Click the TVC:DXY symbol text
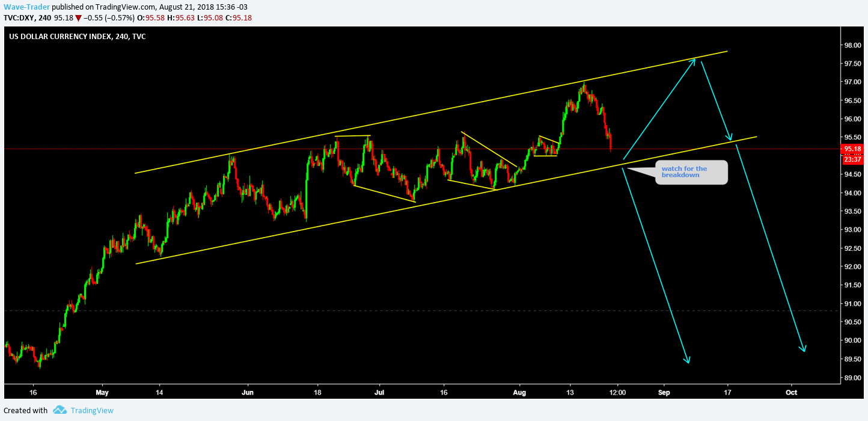The width and height of the screenshot is (868, 421). click(x=20, y=18)
